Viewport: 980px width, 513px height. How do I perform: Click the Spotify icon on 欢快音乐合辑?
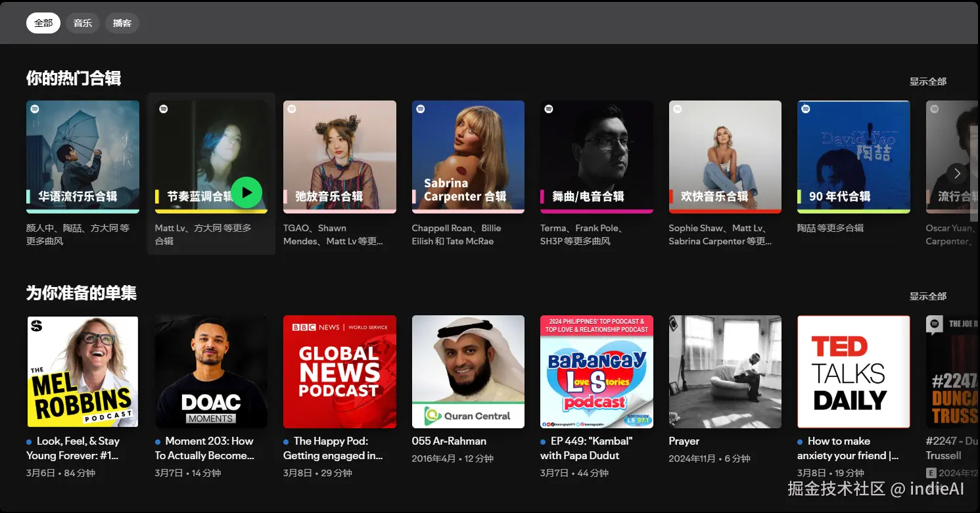(677, 108)
